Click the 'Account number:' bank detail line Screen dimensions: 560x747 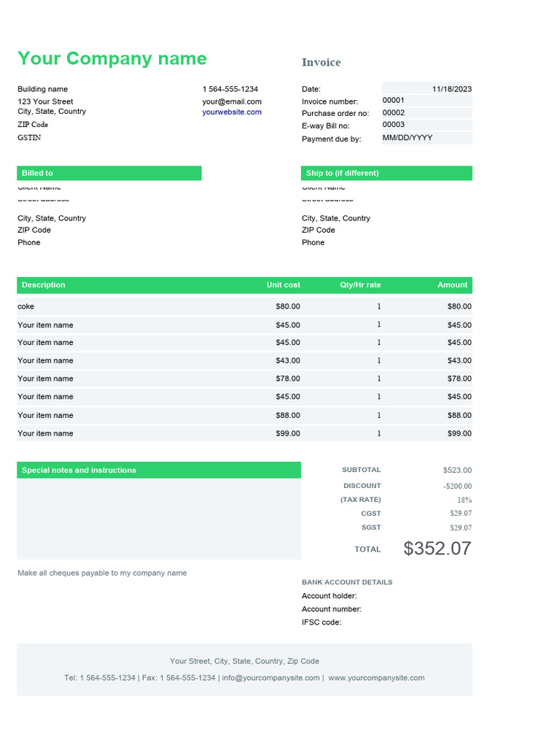pos(332,609)
